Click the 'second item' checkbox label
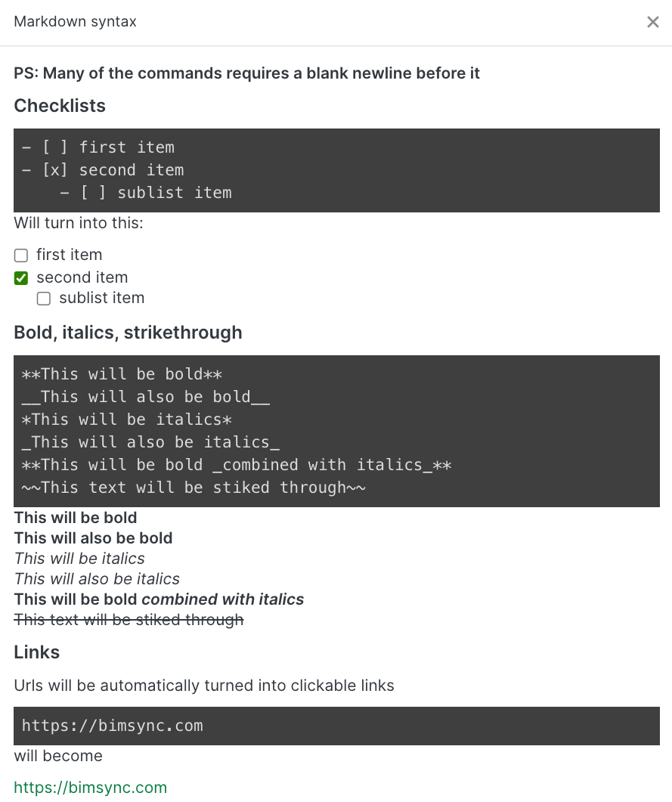 click(x=82, y=277)
